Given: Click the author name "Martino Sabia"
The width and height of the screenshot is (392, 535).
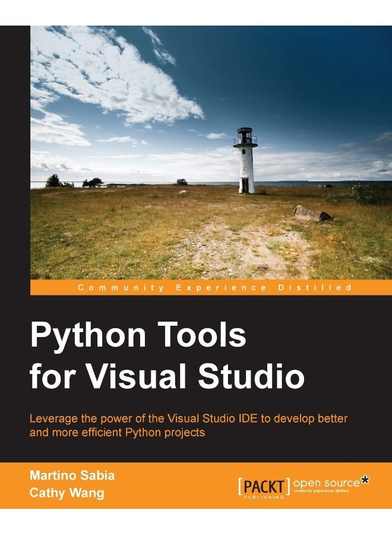Looking at the screenshot, I should [x=72, y=476].
